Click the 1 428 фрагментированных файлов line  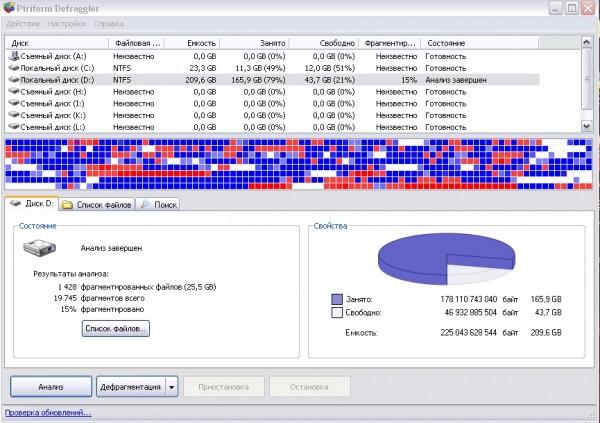click(137, 287)
